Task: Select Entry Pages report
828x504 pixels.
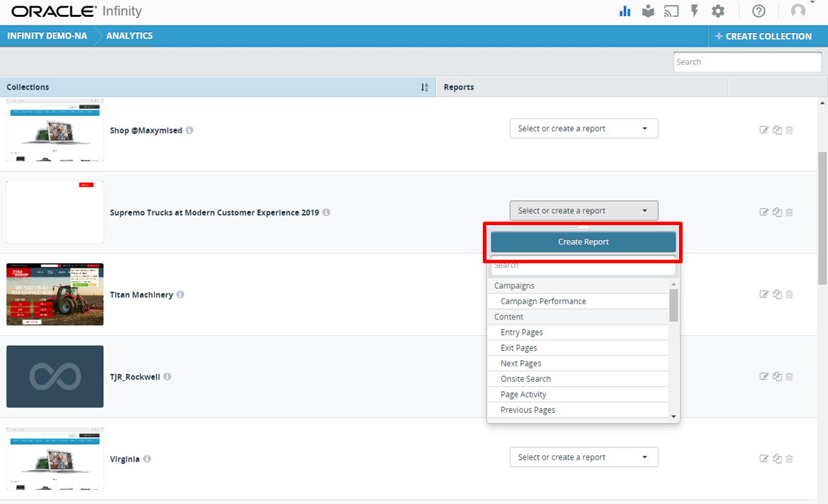Action: 577,332
